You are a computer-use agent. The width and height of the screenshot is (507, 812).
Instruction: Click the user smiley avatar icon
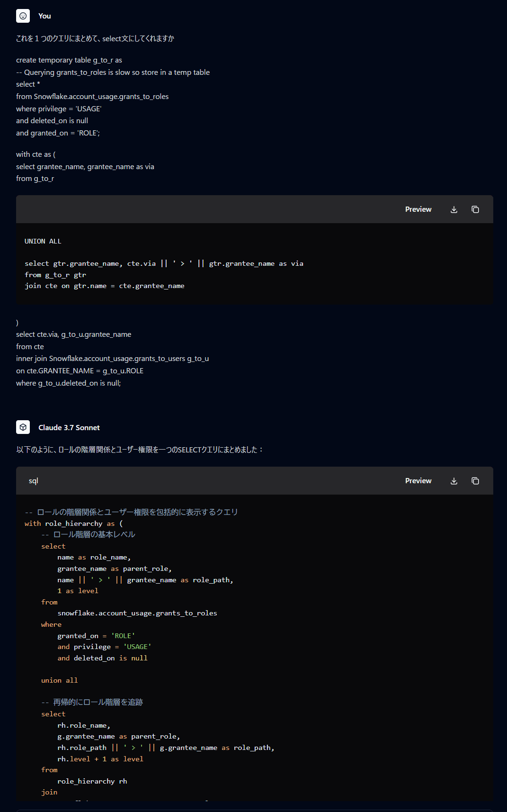coord(23,16)
